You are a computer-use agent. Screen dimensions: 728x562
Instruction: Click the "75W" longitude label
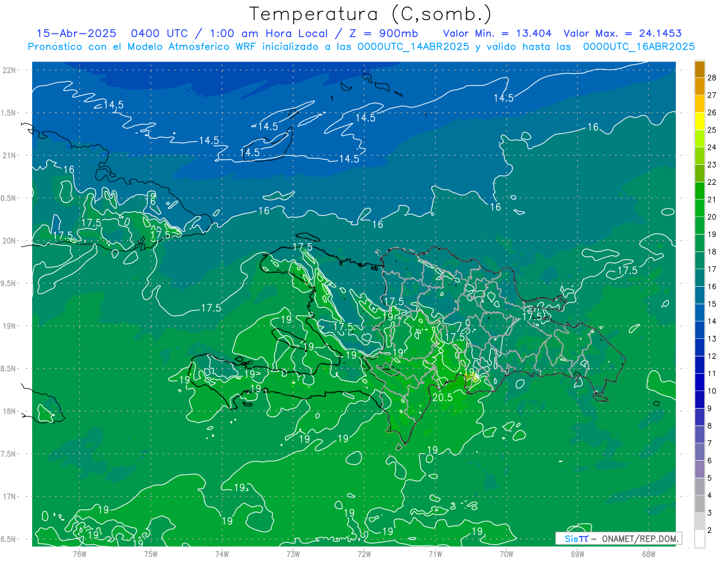coord(151,554)
